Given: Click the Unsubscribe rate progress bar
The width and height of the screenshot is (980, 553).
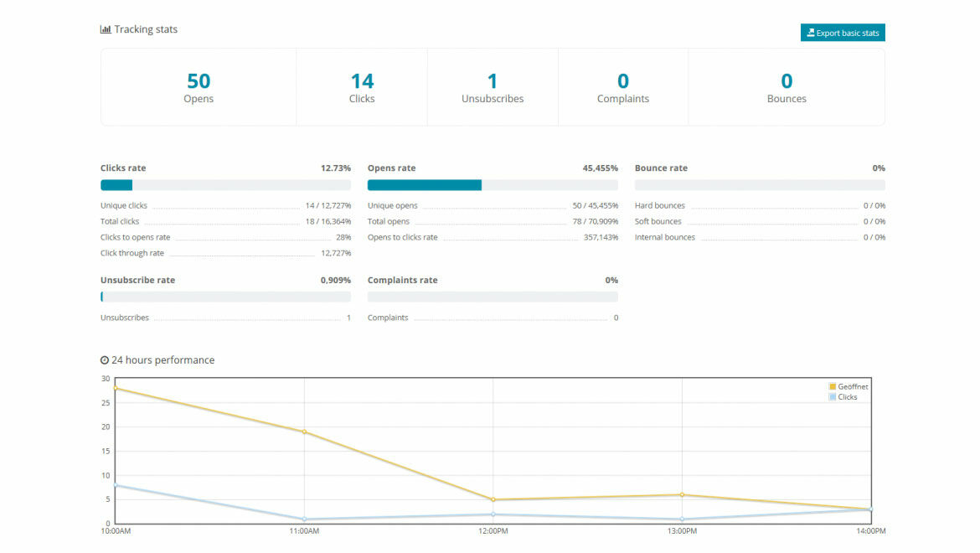Looking at the screenshot, I should point(225,297).
